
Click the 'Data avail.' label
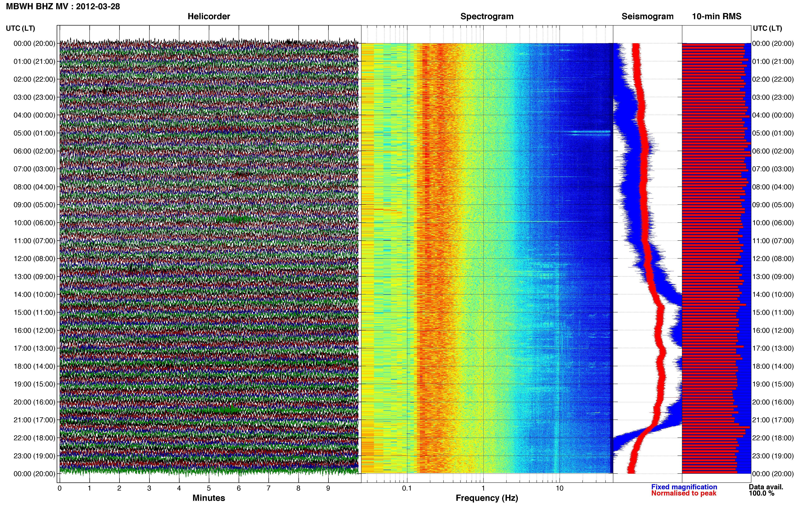click(766, 487)
